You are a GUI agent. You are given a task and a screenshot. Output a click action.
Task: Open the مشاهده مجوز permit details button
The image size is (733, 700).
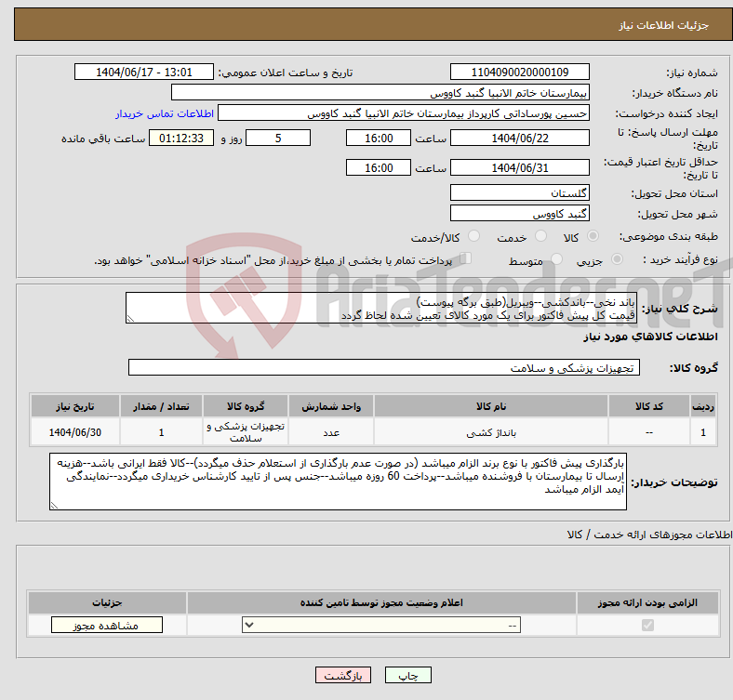(x=105, y=626)
